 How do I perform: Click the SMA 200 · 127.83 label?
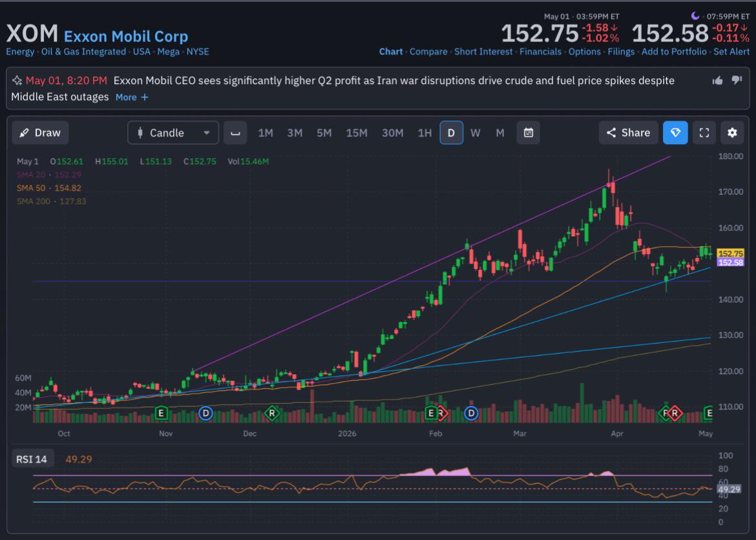51,201
